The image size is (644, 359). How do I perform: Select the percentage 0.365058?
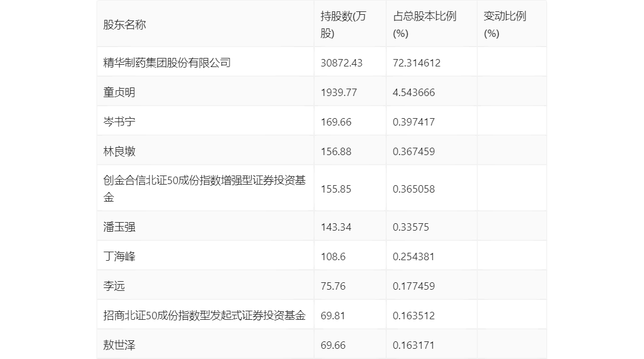[x=413, y=189]
